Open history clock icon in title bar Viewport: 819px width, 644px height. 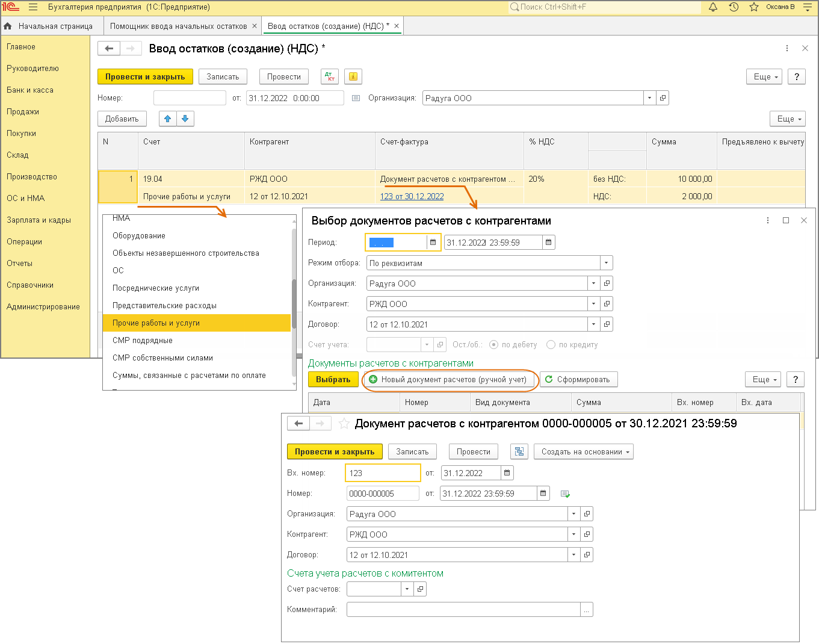(734, 7)
